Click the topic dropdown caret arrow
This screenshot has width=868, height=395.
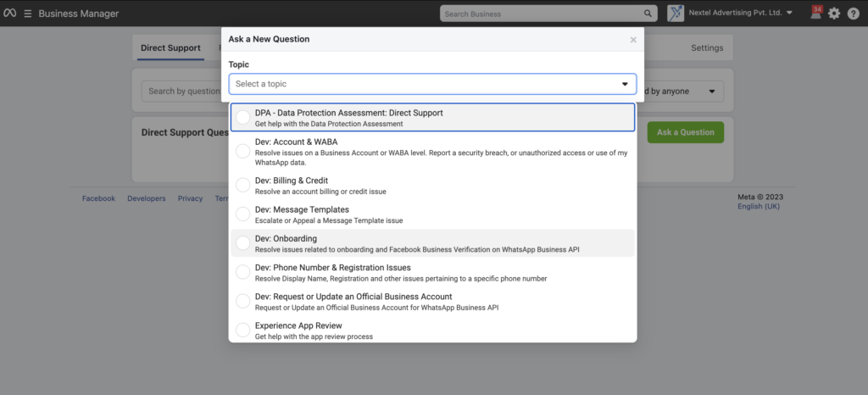(x=625, y=84)
